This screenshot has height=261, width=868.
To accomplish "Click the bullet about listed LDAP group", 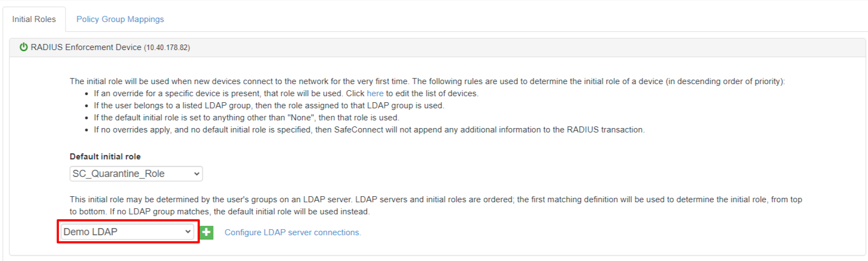I will coord(269,105).
